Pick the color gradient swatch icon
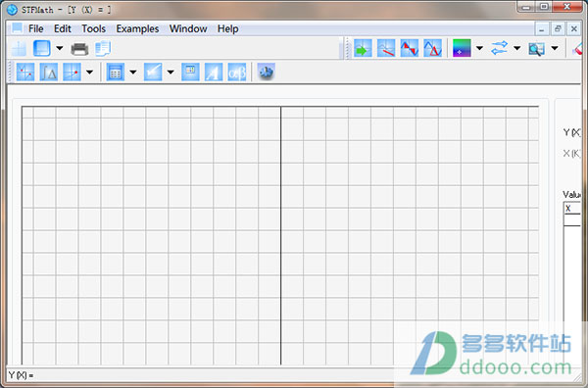Screen dimensions: 588x388 click(x=462, y=48)
